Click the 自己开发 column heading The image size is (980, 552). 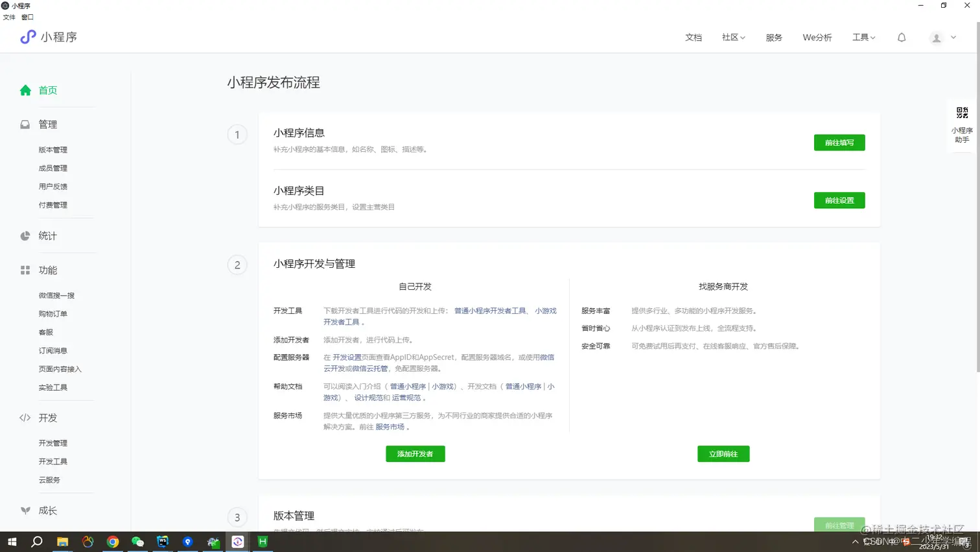coord(415,287)
